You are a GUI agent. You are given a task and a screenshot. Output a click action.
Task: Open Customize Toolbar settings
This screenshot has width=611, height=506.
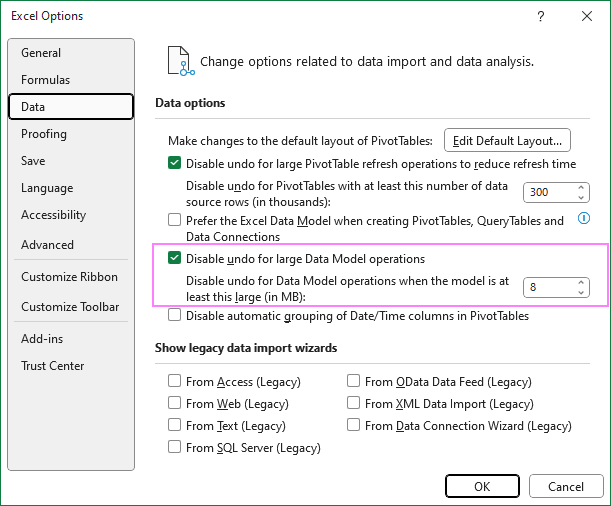(70, 307)
